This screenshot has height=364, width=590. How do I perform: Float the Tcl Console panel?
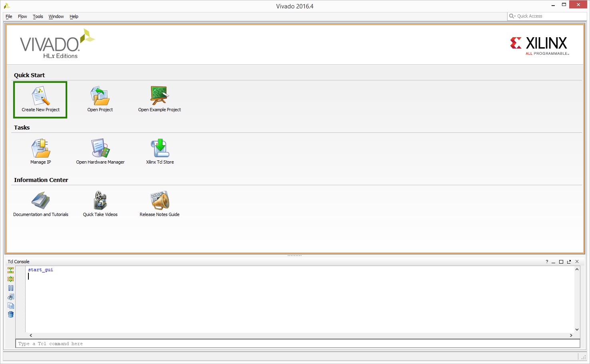pyautogui.click(x=569, y=262)
